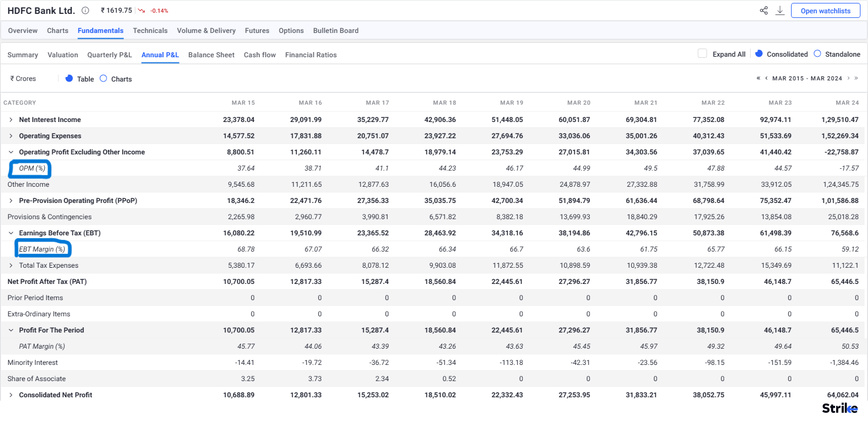Switch to the Balance Sheet sub-tab
Viewport: 868px width, 421px height.
tap(211, 55)
